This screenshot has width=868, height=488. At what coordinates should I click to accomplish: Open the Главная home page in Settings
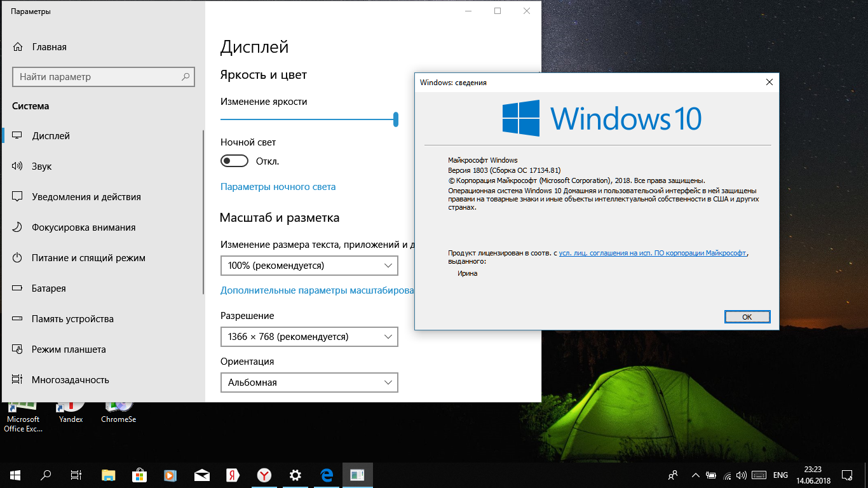[39, 47]
